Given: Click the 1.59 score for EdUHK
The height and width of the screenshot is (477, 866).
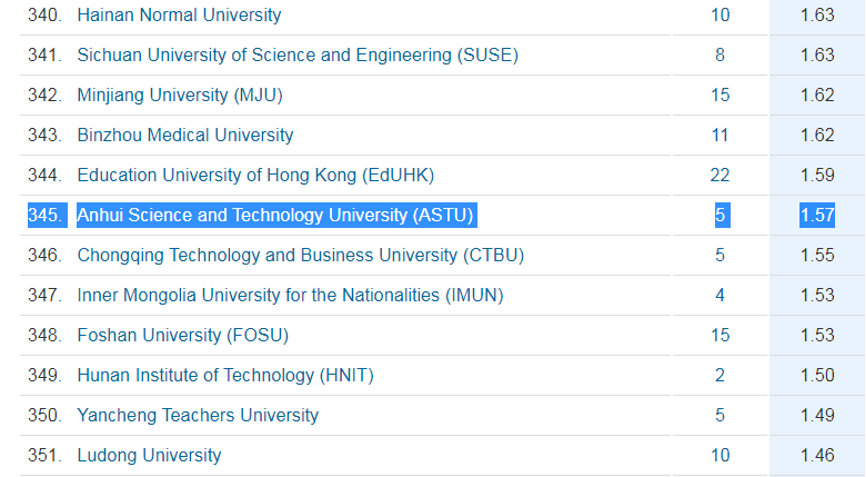Looking at the screenshot, I should click(817, 175).
